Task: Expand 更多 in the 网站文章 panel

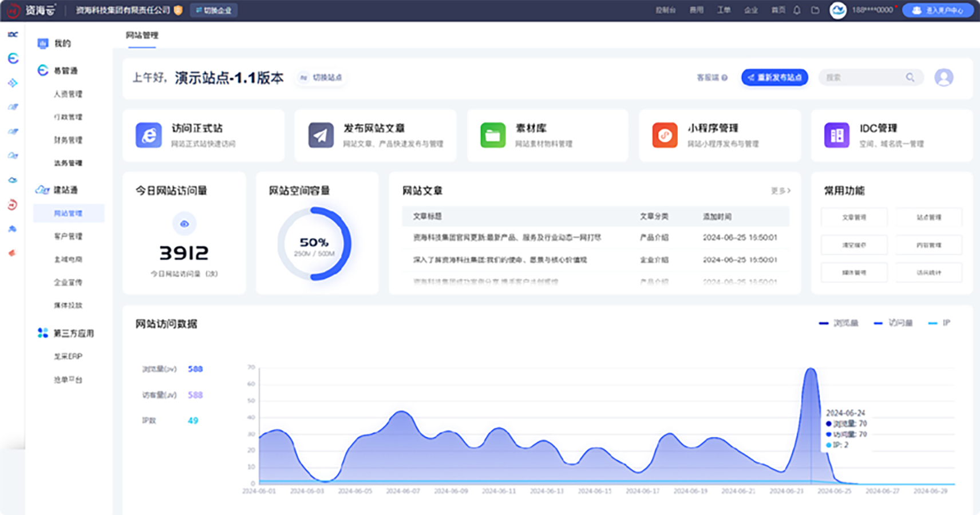Action: pos(780,191)
